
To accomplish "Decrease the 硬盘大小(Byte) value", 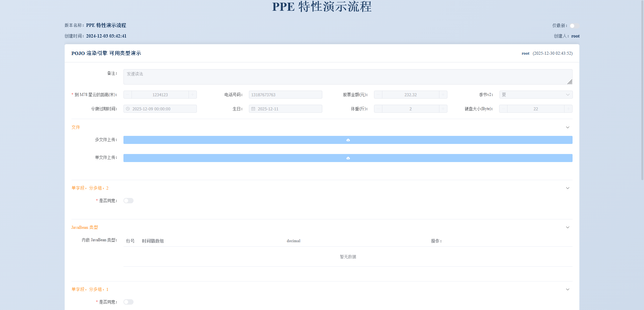I will point(503,109).
